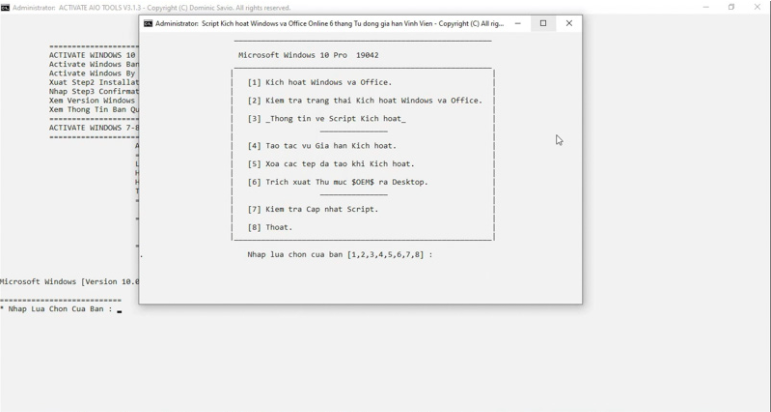771x412 pixels.
Task: Click the ACTIVATE AIO TOOLS window icon
Action: [6, 7]
